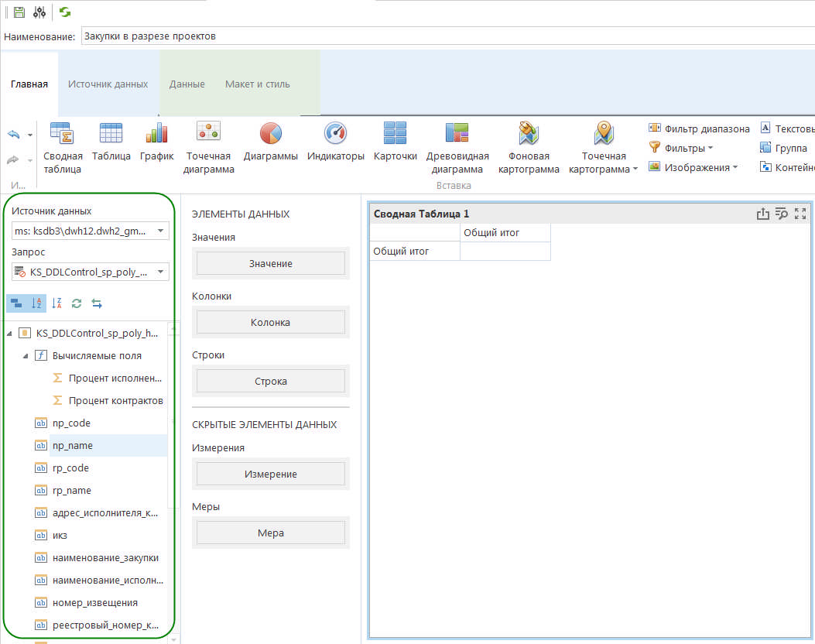Click the green refresh icon at top
Image resolution: width=815 pixels, height=644 pixels.
(65, 12)
